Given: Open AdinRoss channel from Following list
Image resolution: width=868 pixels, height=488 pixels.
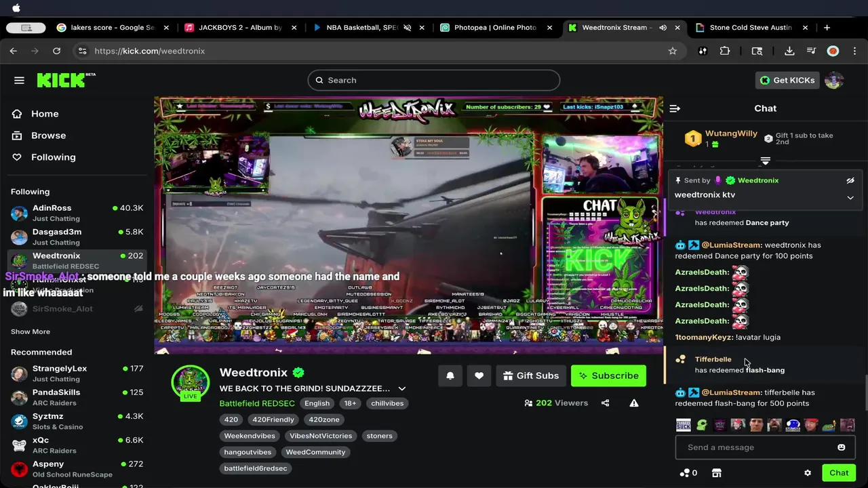Looking at the screenshot, I should 77,213.
